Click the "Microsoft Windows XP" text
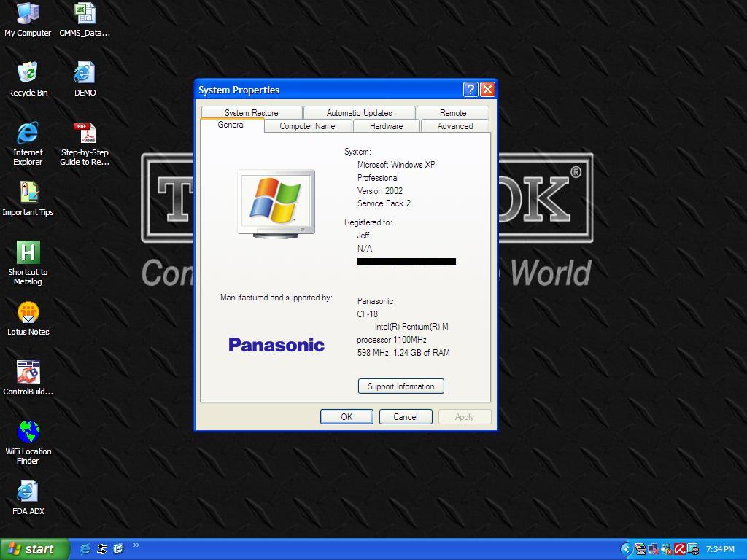This screenshot has width=747, height=560. point(396,165)
